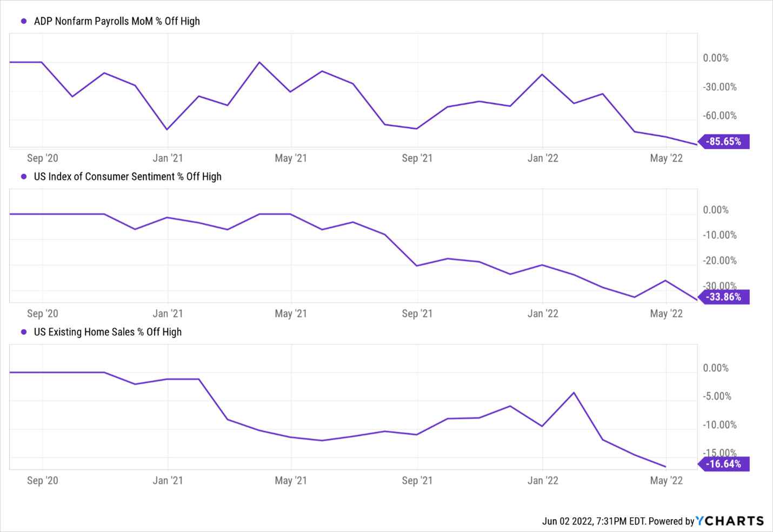Click the purple dot beside Consumer Sentiment legend
This screenshot has width=773, height=532.
(24, 177)
